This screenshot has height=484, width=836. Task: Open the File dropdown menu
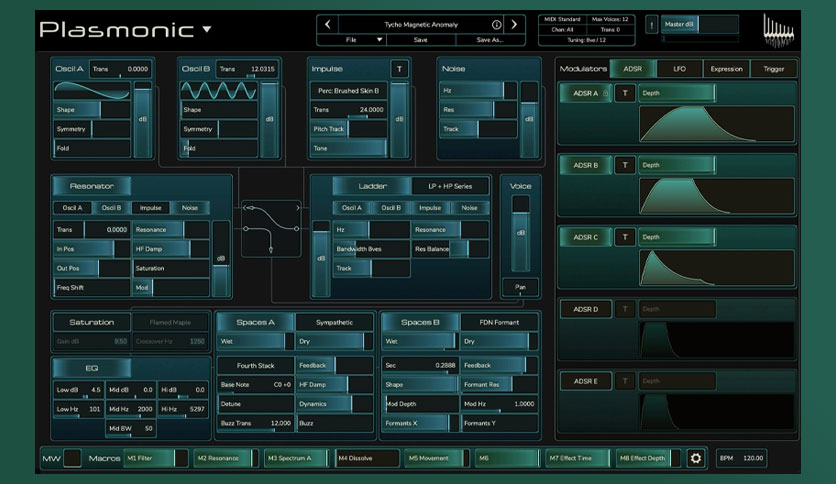pyautogui.click(x=364, y=40)
